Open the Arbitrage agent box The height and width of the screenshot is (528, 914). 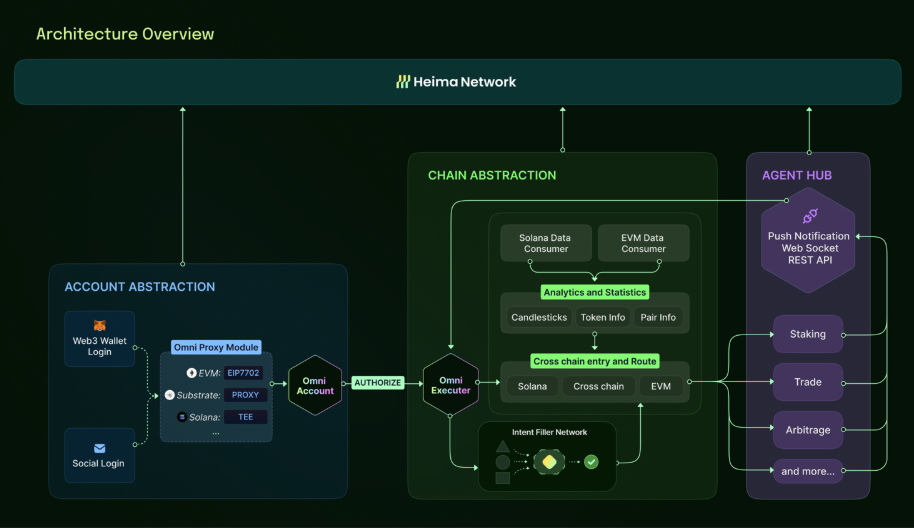808,430
